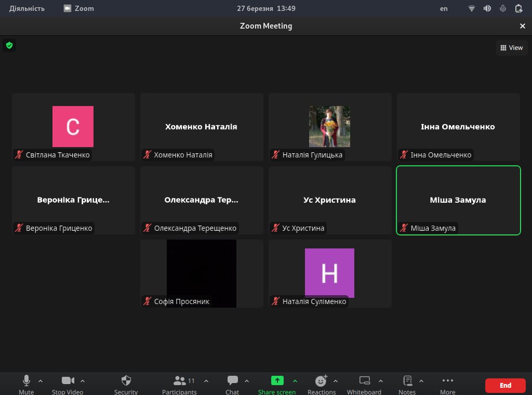The image size is (532, 395).
Task: Switch the en keyboard layout indicator
Action: [x=444, y=9]
